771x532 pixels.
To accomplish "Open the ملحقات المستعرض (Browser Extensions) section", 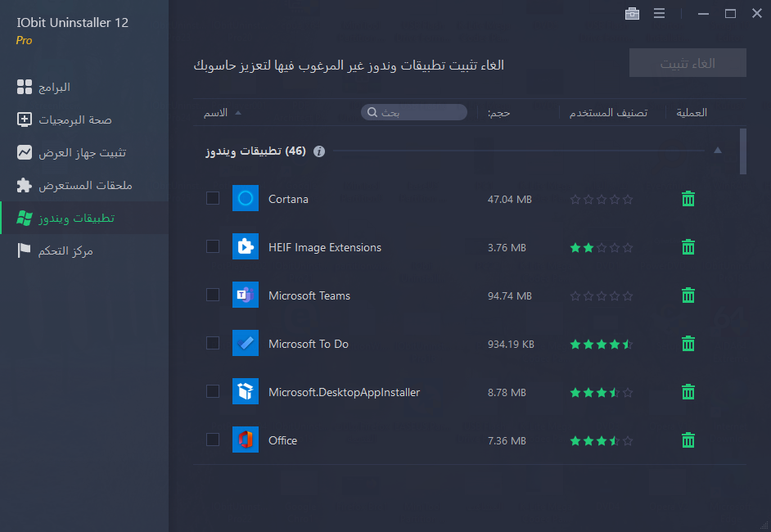I will tap(84, 185).
